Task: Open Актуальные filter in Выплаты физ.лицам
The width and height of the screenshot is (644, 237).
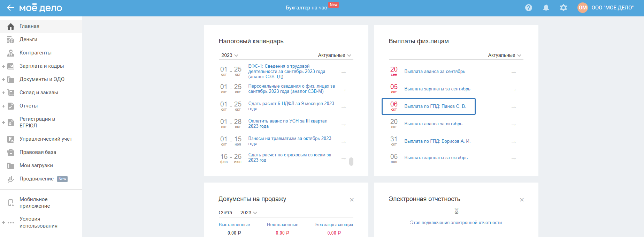Action: pyautogui.click(x=505, y=55)
